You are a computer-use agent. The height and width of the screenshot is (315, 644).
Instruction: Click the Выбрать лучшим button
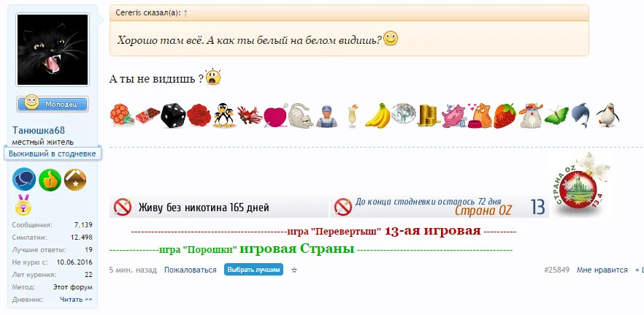coord(253,270)
